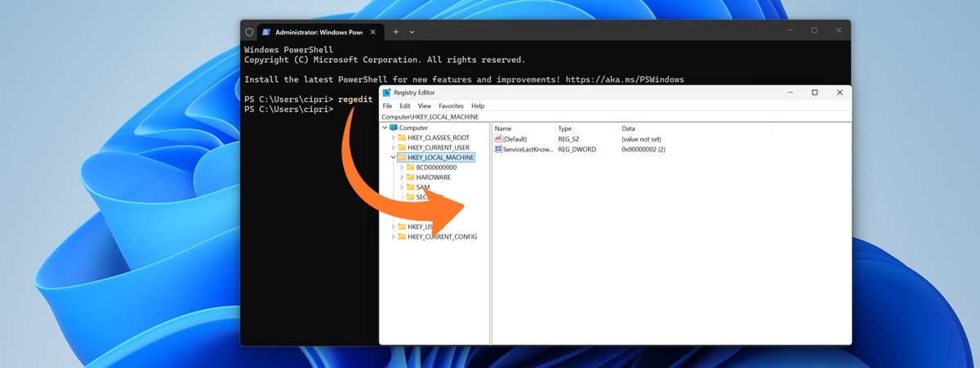
Task: Expand the HKEY_CURRENT_CONFIG key
Action: [x=393, y=236]
